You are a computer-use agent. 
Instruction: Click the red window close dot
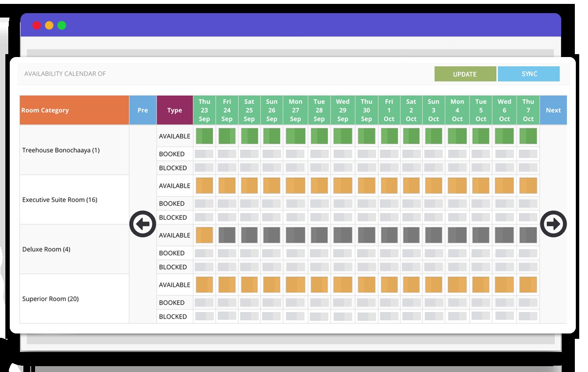(37, 25)
